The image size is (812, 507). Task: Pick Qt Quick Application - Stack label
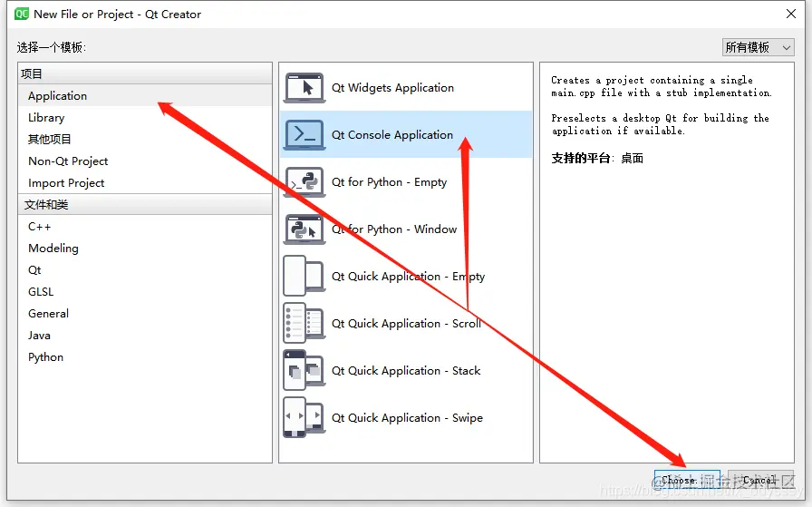click(x=406, y=371)
